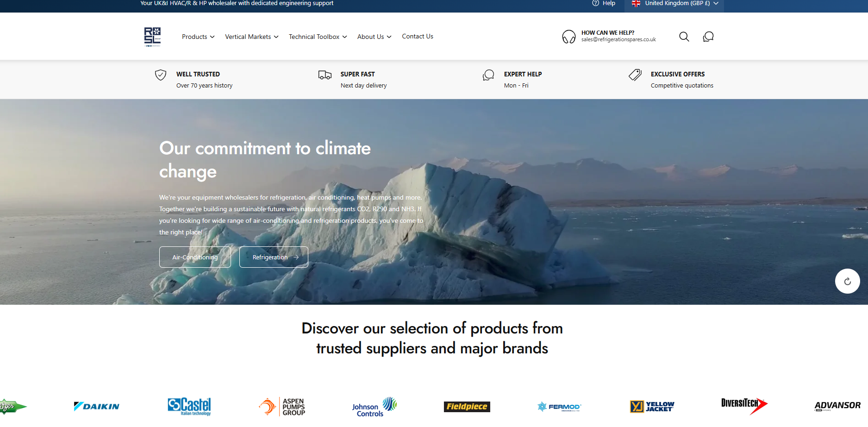Click the sales email address link
Image resolution: width=868 pixels, height=427 pixels.
[618, 40]
